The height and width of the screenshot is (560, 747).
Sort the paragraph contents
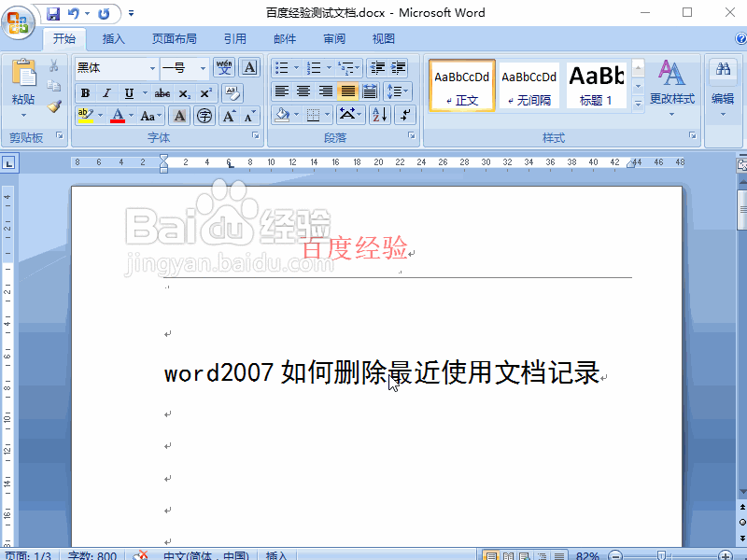(380, 115)
